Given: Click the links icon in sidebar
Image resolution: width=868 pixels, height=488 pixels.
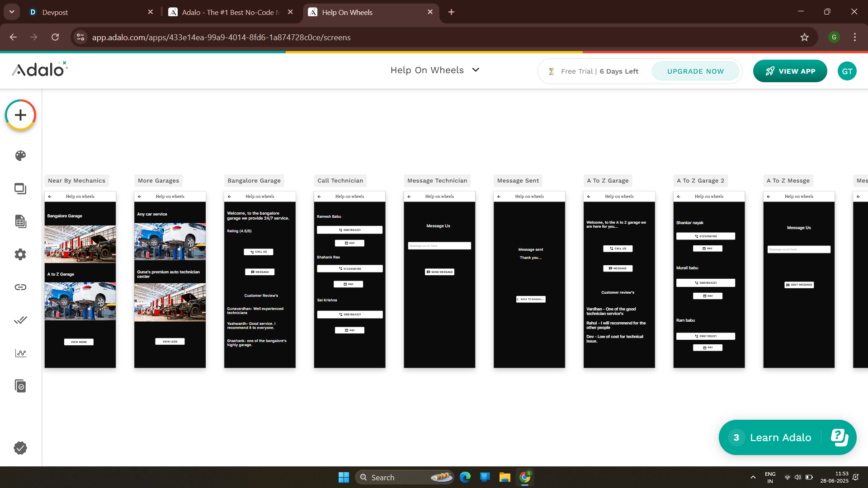Looking at the screenshot, I should [20, 287].
